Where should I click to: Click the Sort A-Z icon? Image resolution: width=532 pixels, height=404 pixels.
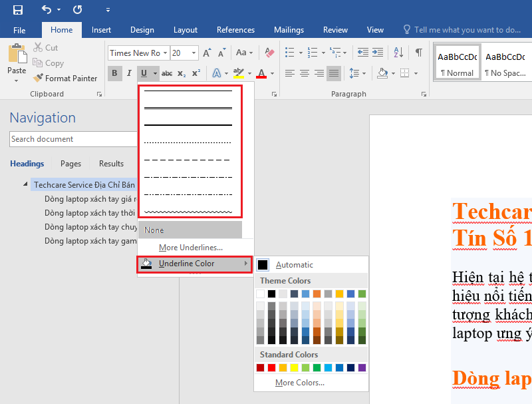point(398,53)
